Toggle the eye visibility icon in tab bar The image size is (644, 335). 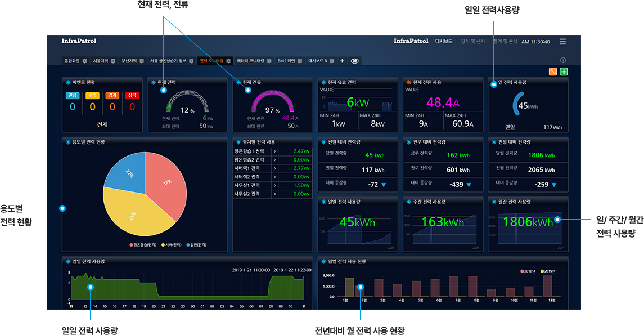pyautogui.click(x=355, y=61)
